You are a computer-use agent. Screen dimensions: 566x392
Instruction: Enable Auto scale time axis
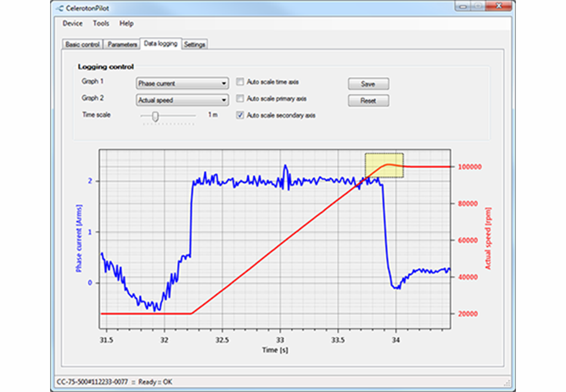pyautogui.click(x=240, y=83)
